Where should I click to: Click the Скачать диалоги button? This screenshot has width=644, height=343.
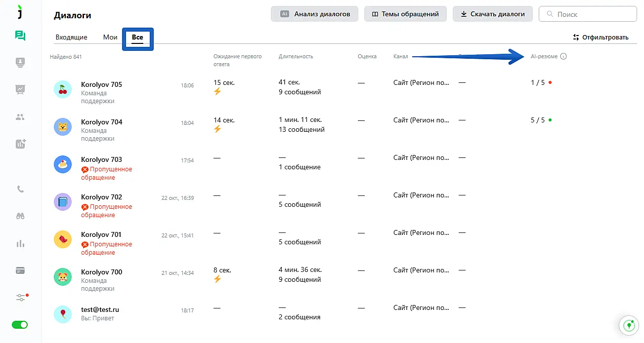492,14
